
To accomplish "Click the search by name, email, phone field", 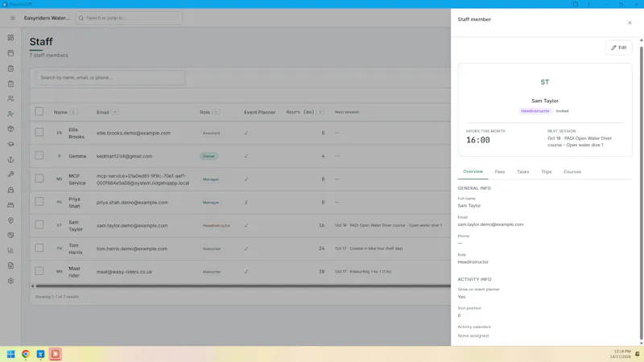I will click(x=110, y=77).
